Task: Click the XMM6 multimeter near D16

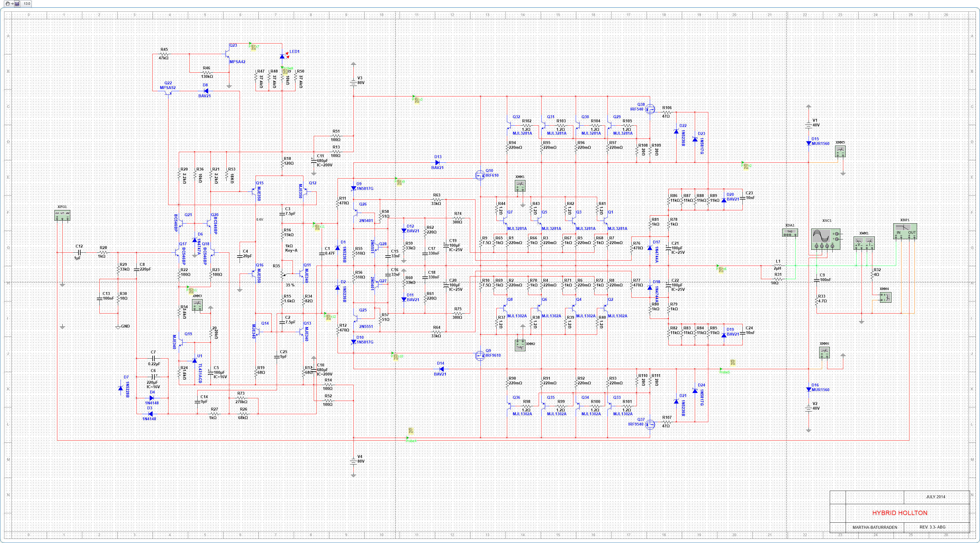Action: tap(824, 353)
